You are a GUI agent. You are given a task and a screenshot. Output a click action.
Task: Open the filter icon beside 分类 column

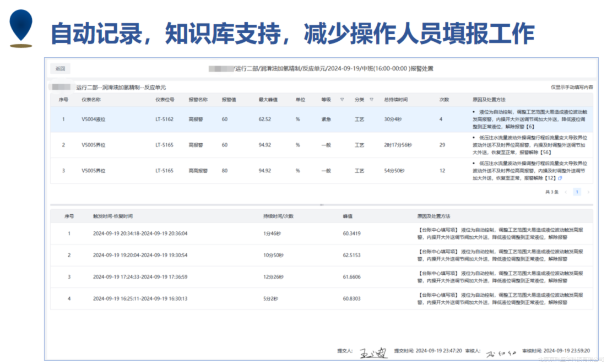click(x=371, y=100)
